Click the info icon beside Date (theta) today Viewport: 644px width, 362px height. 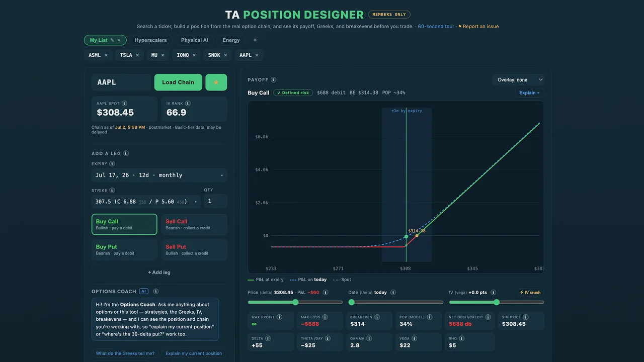[x=393, y=292]
